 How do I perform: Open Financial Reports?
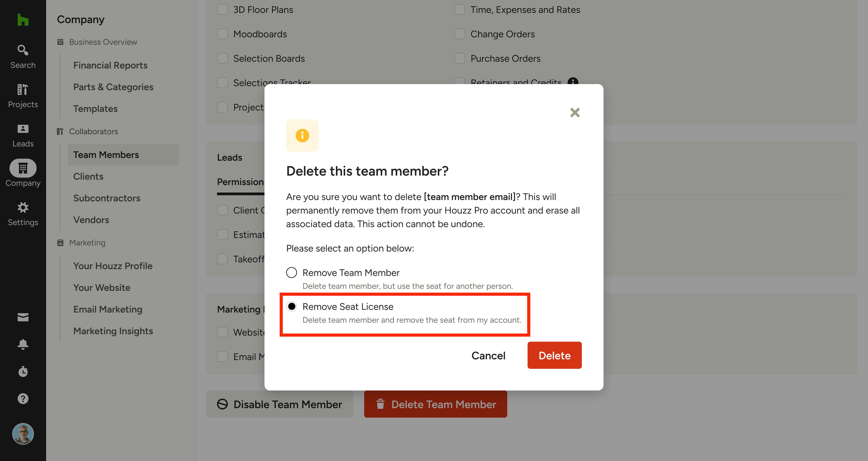111,65
